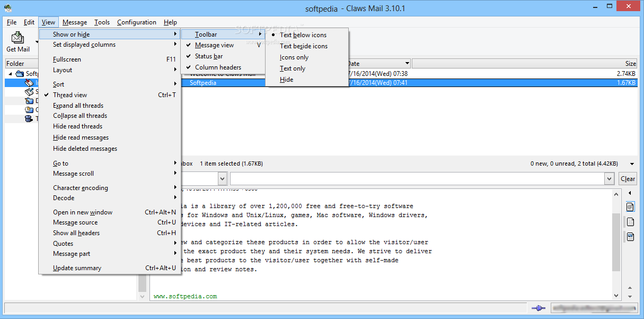The width and height of the screenshot is (644, 319).
Task: Click the Clear search button
Action: (x=628, y=179)
